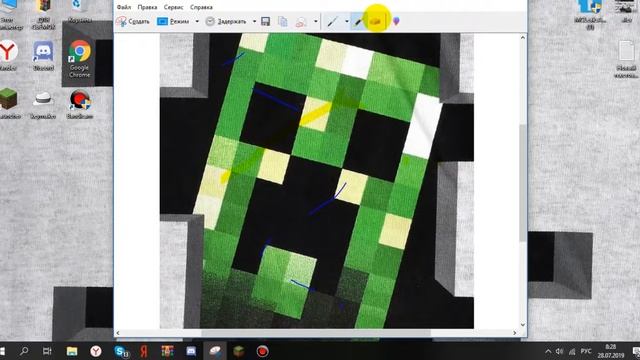Open the Файл menu
640x360 pixels.
[124, 7]
